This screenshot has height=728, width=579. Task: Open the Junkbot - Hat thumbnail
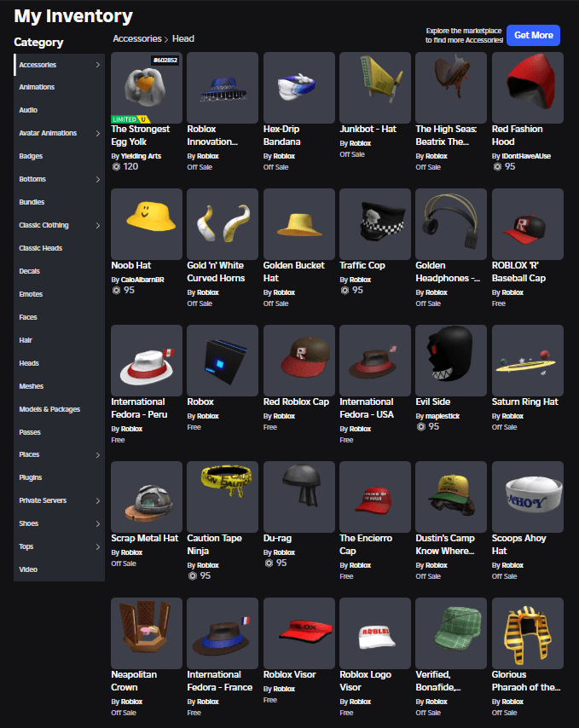click(375, 88)
